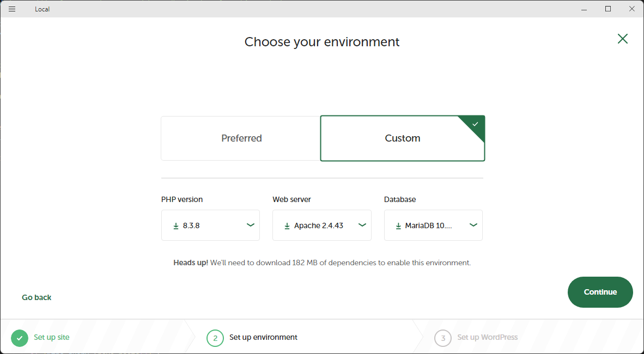644x354 pixels.
Task: Click the download icon beside MariaDB
Action: coord(398,225)
